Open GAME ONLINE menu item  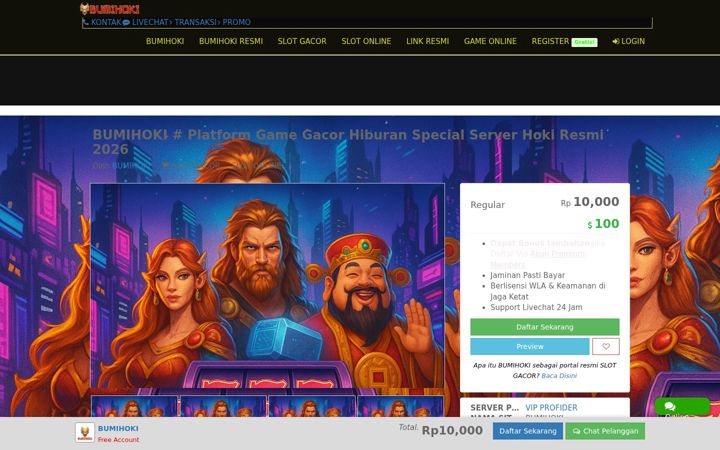point(490,41)
